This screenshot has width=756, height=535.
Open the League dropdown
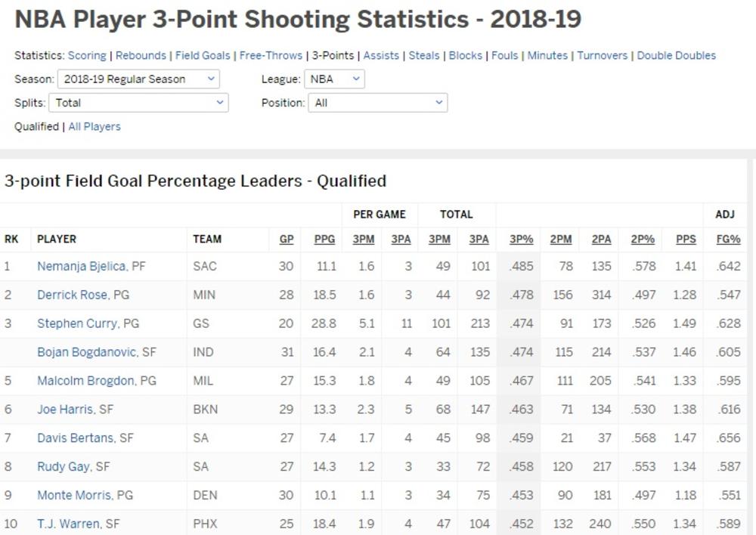pyautogui.click(x=334, y=79)
